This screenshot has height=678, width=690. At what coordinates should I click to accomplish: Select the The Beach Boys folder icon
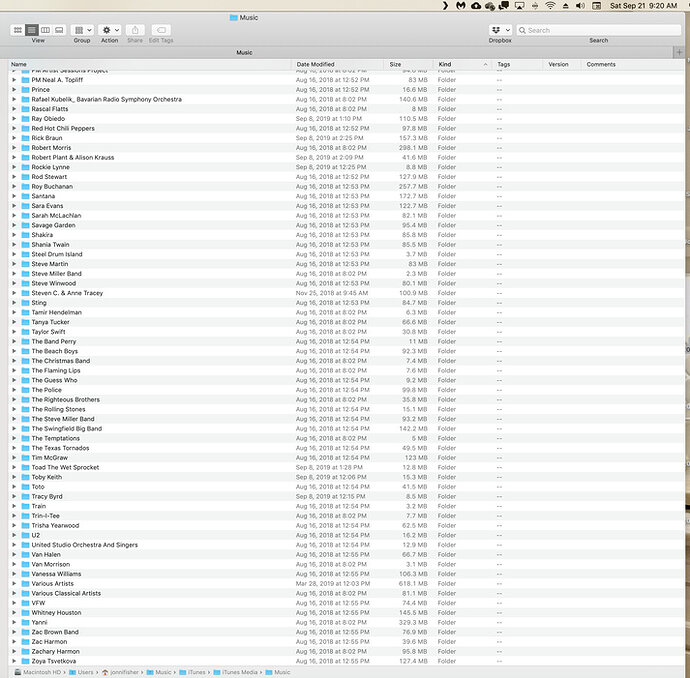26,351
